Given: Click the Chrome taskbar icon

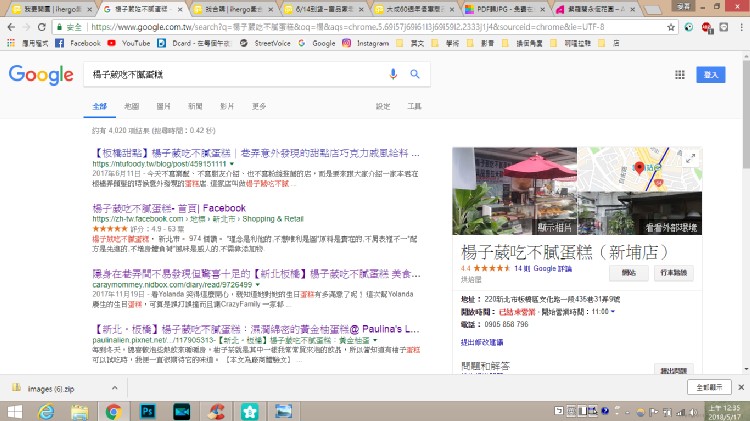Looking at the screenshot, I should [x=114, y=411].
